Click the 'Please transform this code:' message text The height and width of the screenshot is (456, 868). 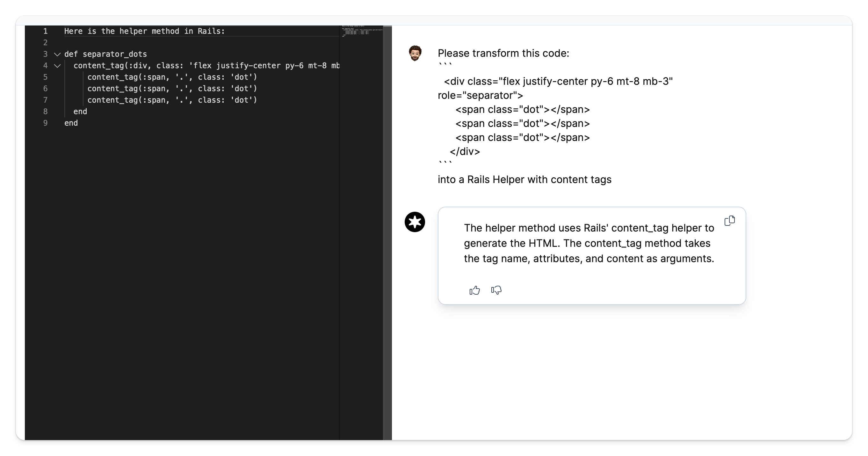point(503,53)
